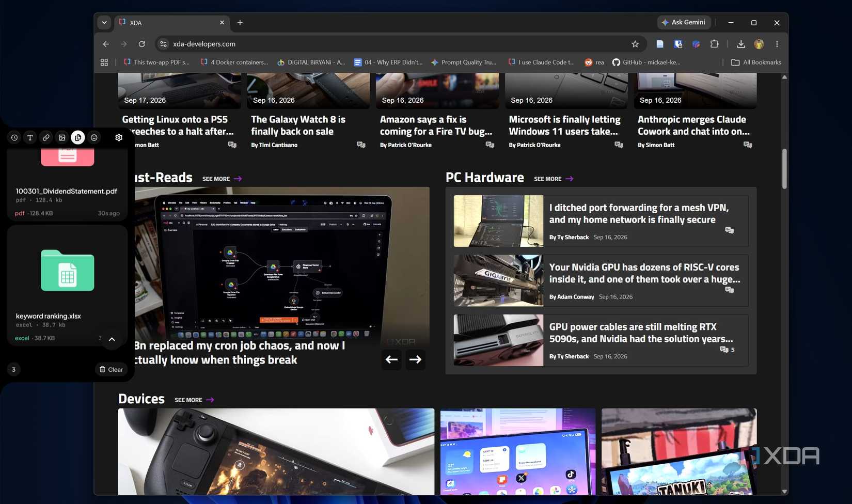Screen dimensions: 852x504
Task: Show next Must-Reads slide with right arrow
Action: click(x=416, y=359)
